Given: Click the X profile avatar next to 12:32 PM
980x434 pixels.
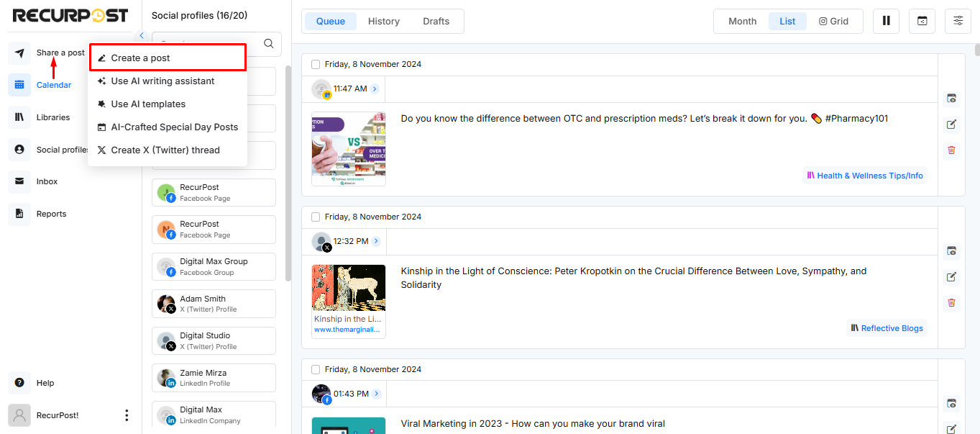Looking at the screenshot, I should pyautogui.click(x=321, y=242).
